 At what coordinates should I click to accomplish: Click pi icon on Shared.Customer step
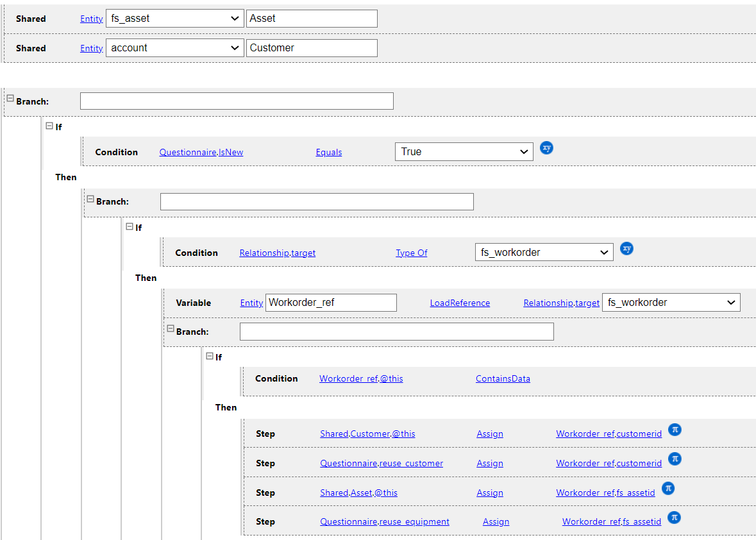(x=675, y=429)
